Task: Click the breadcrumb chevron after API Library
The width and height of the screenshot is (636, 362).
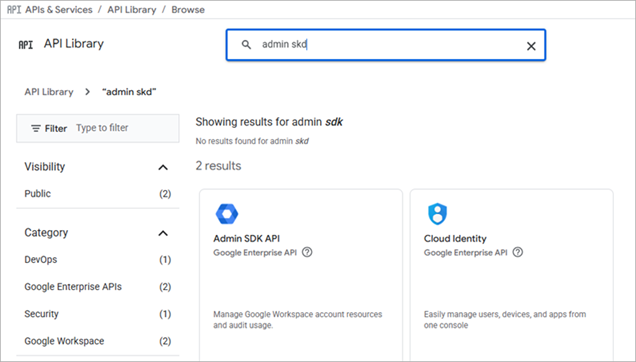Action: [x=87, y=92]
